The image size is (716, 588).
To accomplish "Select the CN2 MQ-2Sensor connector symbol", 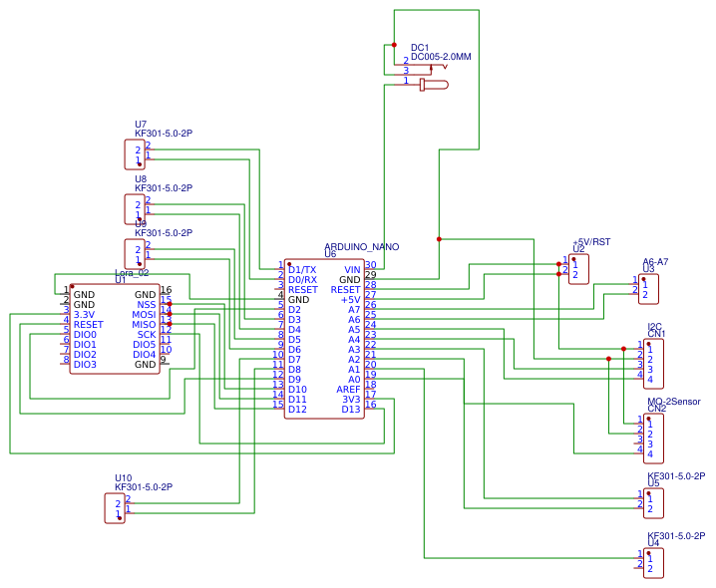I will (x=653, y=439).
